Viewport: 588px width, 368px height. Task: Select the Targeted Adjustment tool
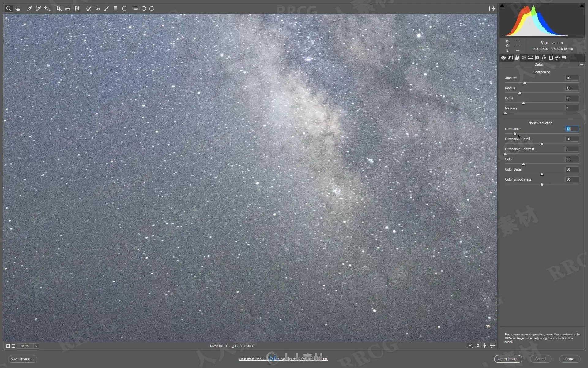[x=47, y=9]
